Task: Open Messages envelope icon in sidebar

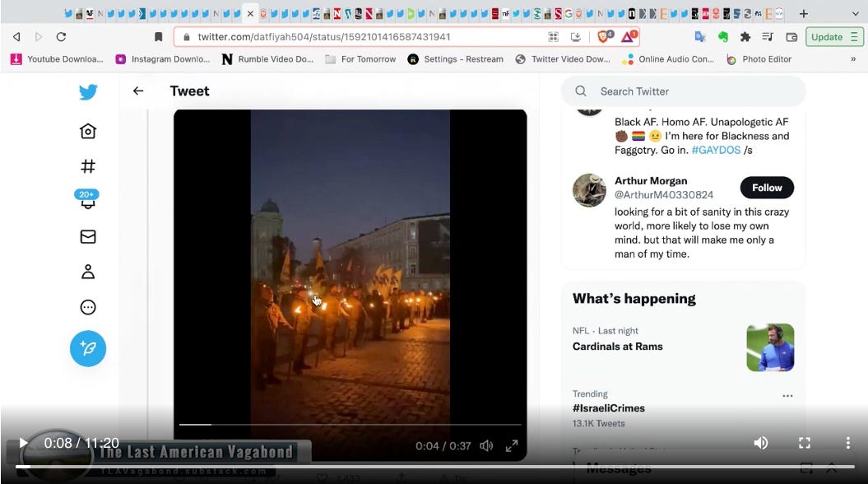Action: pos(88,236)
